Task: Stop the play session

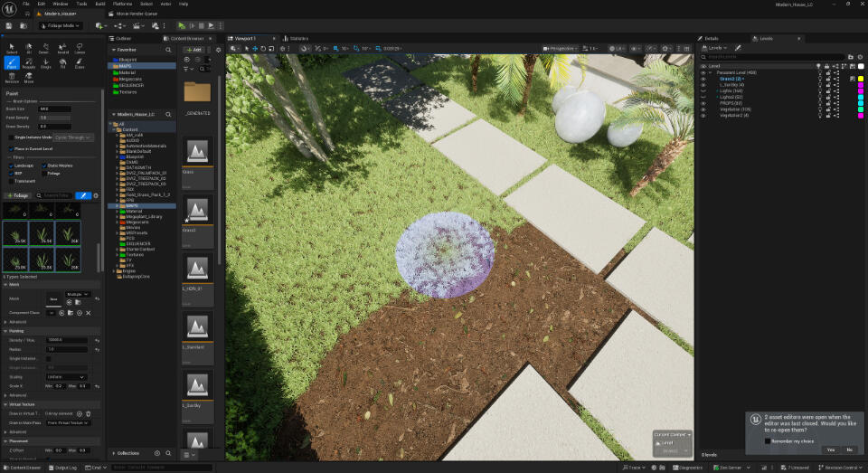Action: (202, 25)
